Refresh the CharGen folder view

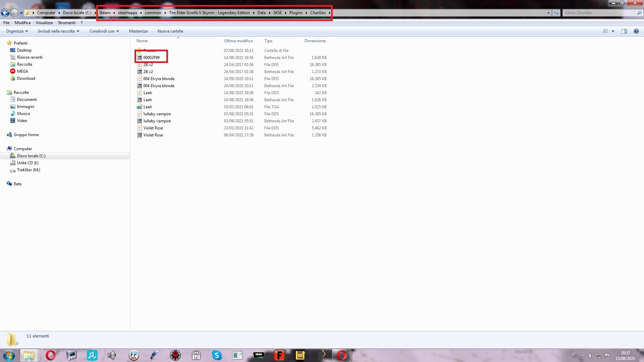556,13
